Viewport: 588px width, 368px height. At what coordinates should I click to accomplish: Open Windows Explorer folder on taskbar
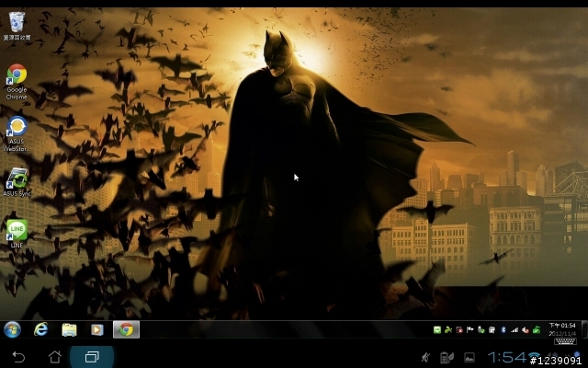tap(69, 329)
